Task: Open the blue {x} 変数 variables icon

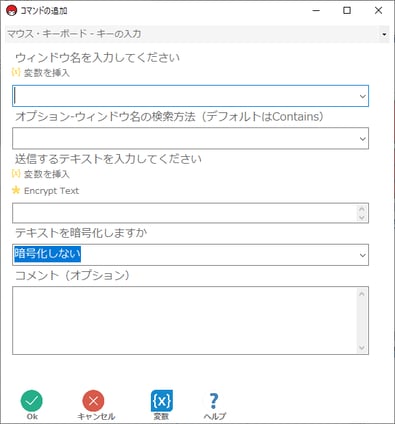Action: (162, 400)
